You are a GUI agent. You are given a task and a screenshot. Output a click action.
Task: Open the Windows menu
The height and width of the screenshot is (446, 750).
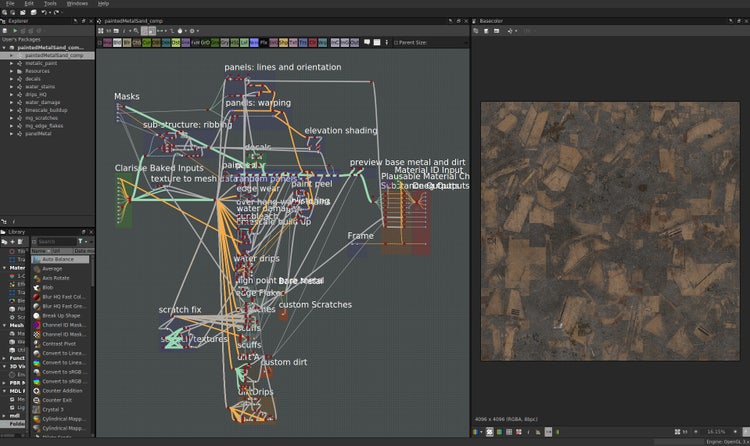(x=77, y=4)
